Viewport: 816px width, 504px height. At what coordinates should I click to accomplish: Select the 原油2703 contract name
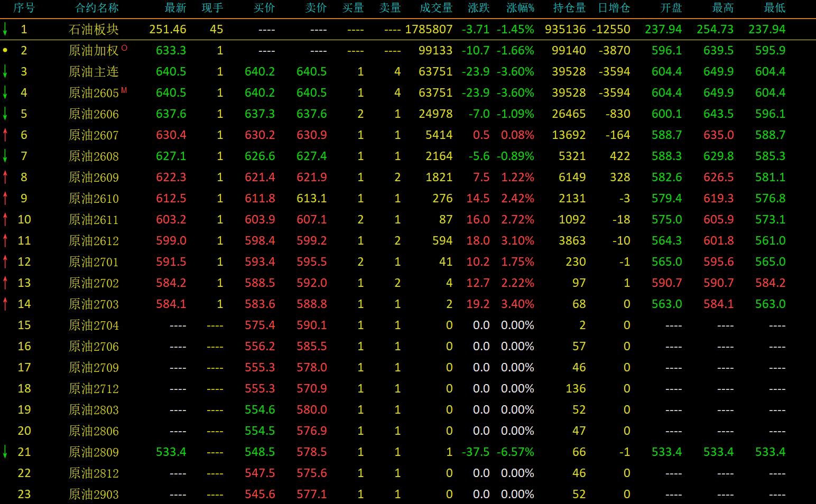click(94, 304)
